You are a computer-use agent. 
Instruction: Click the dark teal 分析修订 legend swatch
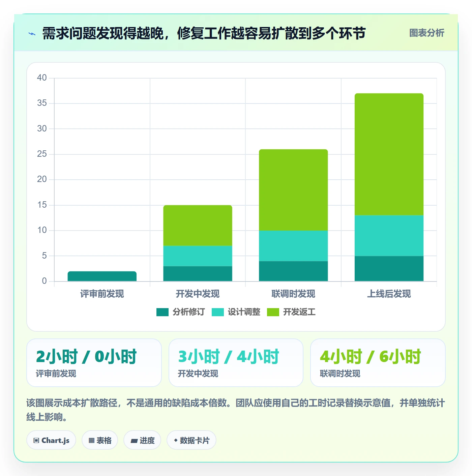(163, 312)
